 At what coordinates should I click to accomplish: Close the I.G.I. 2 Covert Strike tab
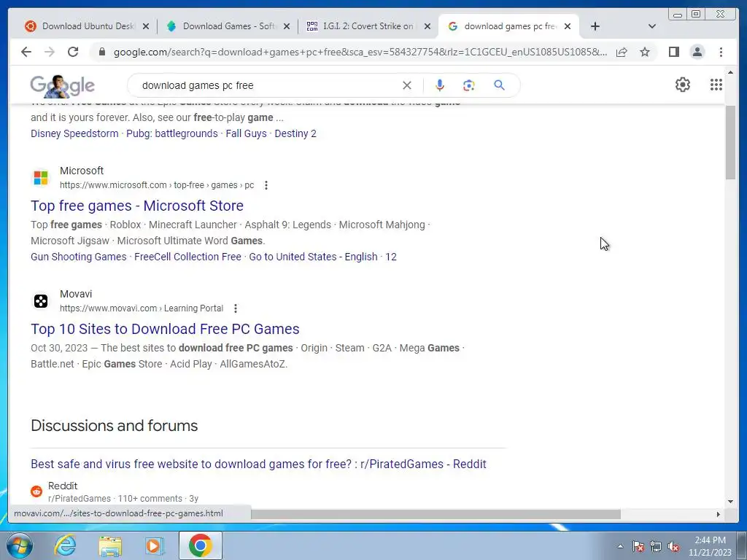coord(427,26)
